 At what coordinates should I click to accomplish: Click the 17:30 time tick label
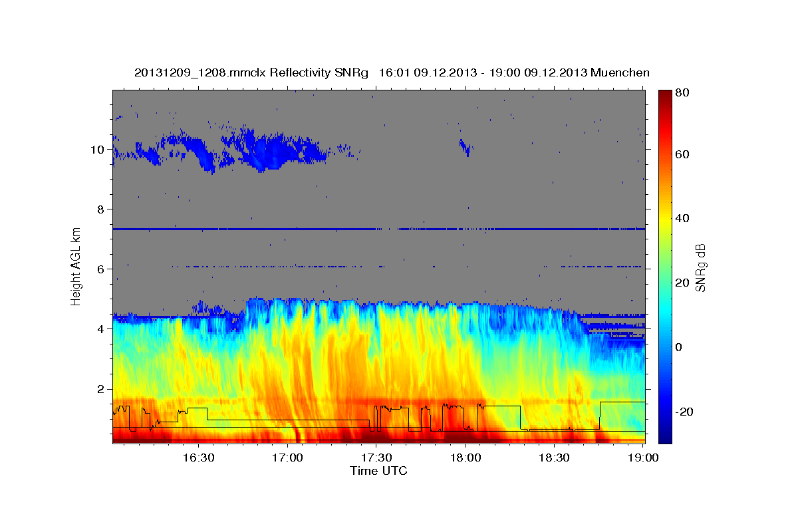point(376,458)
